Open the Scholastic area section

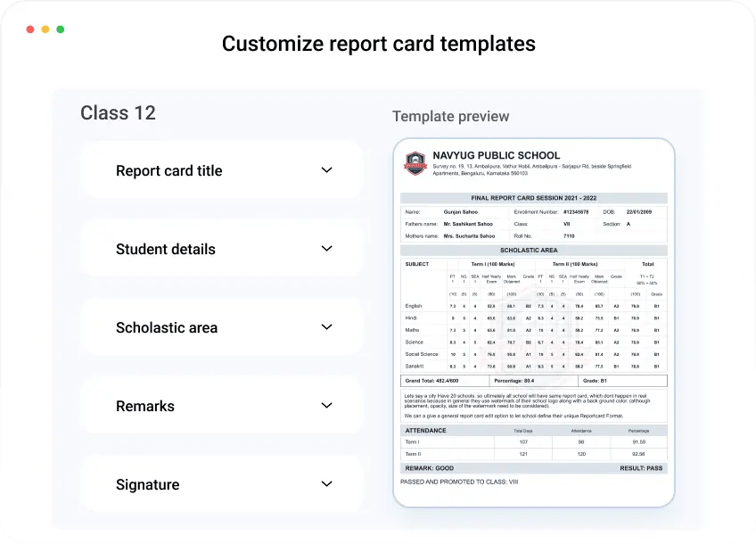pyautogui.click(x=221, y=327)
